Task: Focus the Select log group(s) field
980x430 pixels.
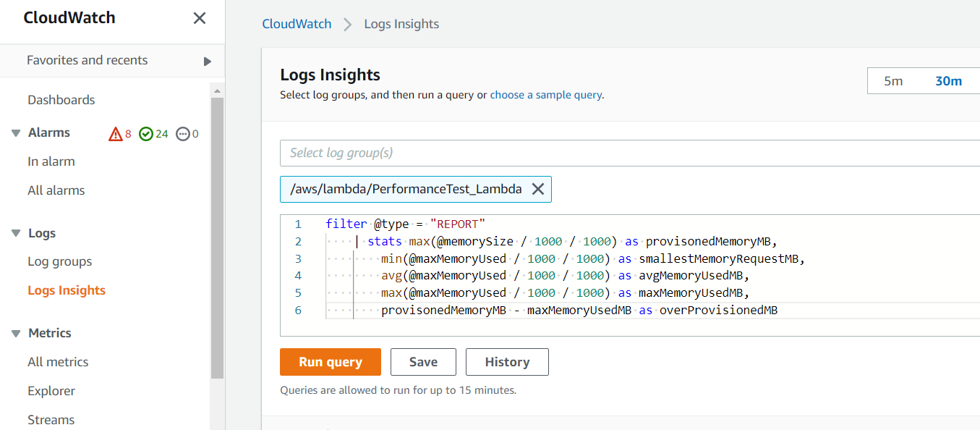Action: [630, 153]
